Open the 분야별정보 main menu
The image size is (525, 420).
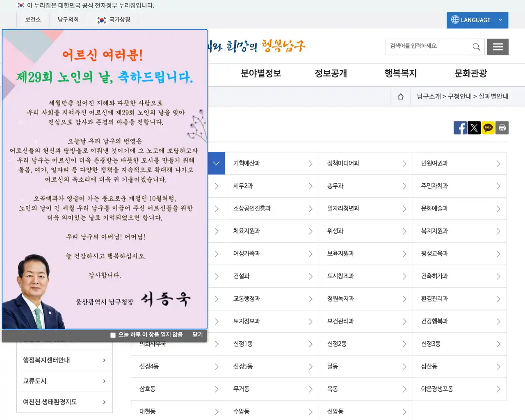[x=261, y=73]
